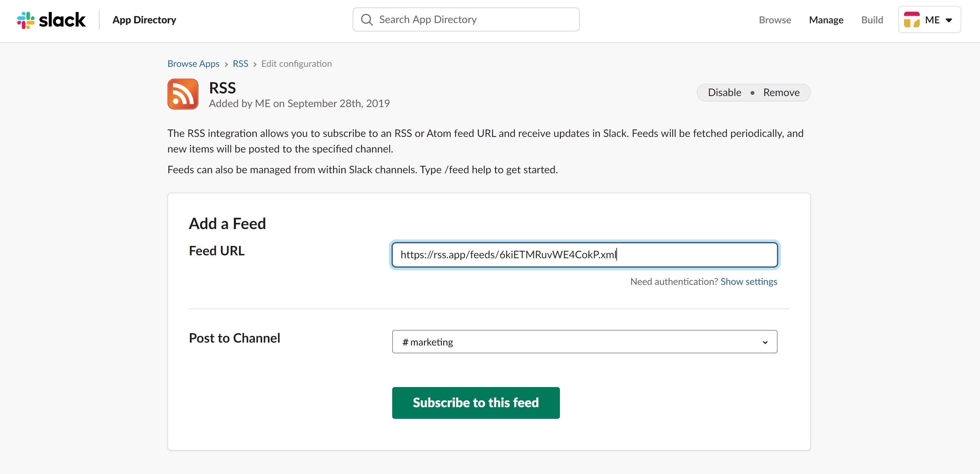Click 'Need authentication?' text

(674, 282)
